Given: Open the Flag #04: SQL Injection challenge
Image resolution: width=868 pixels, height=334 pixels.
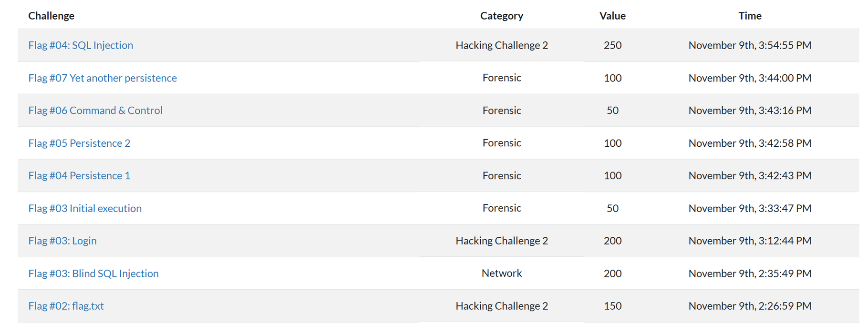Looking at the screenshot, I should pyautogui.click(x=81, y=45).
